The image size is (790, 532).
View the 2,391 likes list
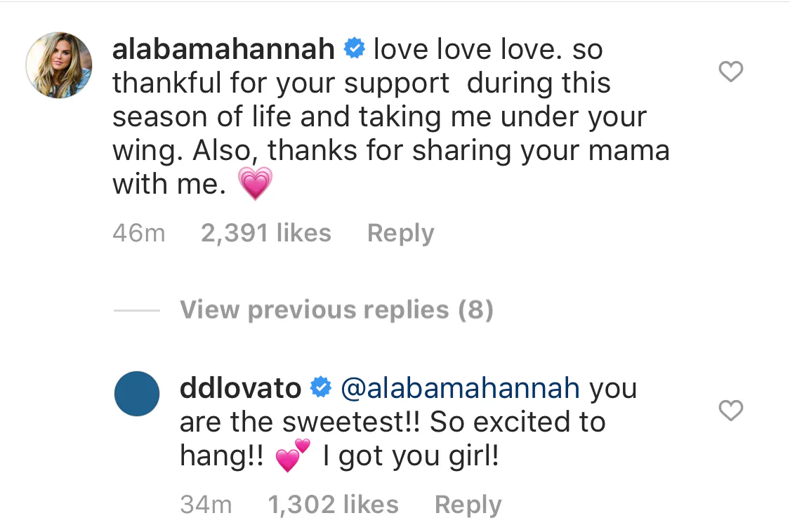click(x=265, y=233)
